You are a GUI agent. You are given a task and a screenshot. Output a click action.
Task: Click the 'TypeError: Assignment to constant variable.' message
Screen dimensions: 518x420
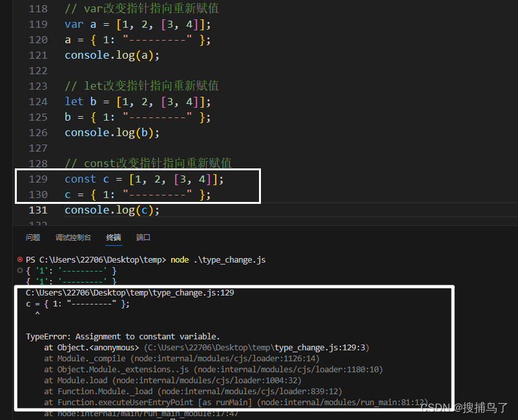(x=123, y=337)
